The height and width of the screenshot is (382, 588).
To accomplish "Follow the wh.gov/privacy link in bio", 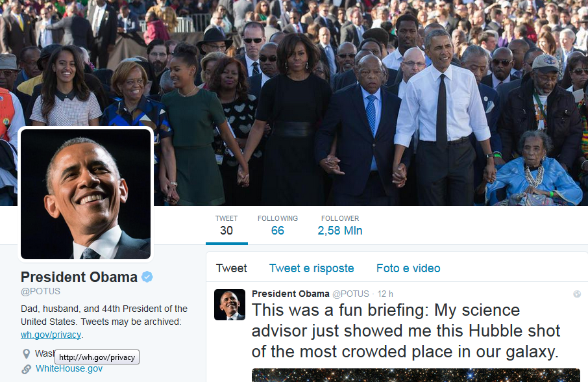I will tap(51, 335).
